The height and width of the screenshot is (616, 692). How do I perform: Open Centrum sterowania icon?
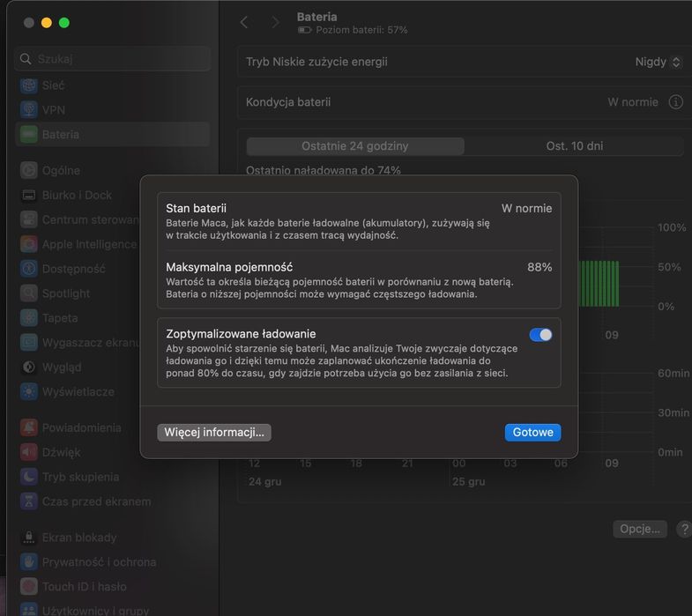coord(29,219)
